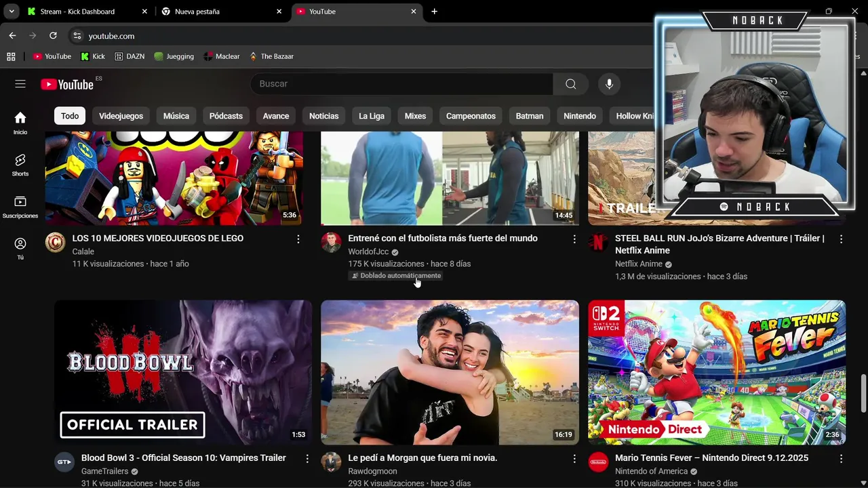Open the Tú section in sidebar

(x=20, y=248)
